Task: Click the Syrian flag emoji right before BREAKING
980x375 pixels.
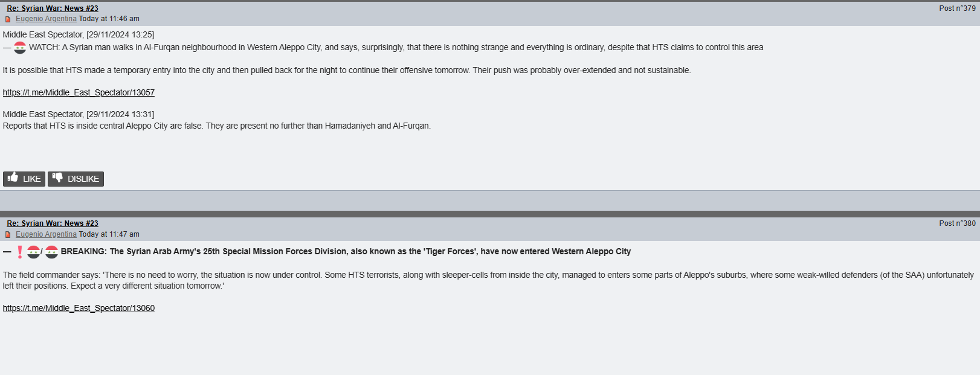Action: pos(52,252)
